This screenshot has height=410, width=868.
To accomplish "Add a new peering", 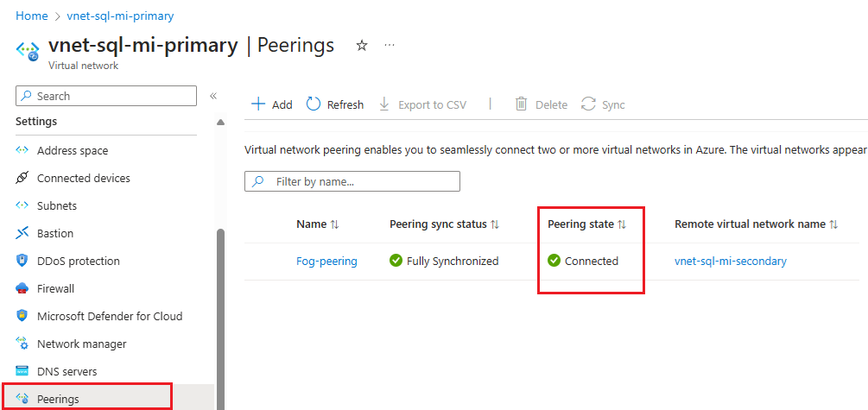I will tap(271, 104).
